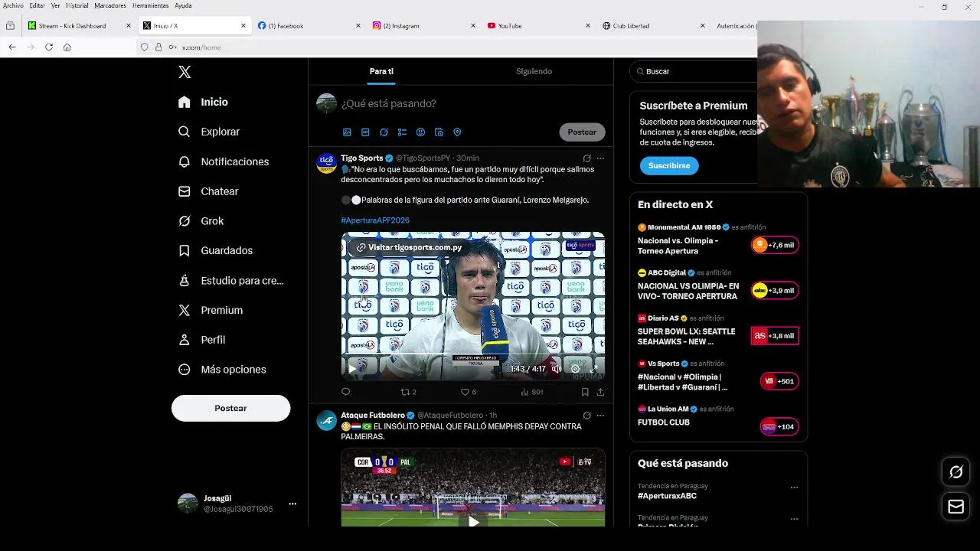This screenshot has width=980, height=551.
Task: Open floating Grok button
Action: pos(955,472)
